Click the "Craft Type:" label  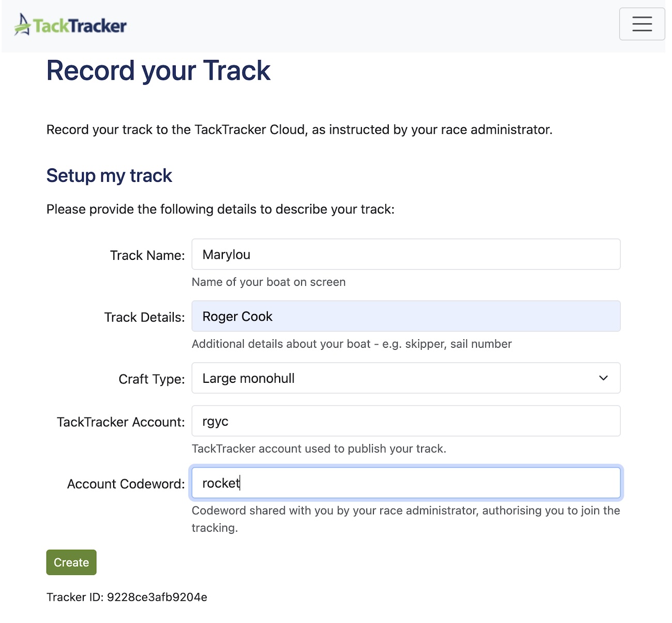(x=151, y=379)
